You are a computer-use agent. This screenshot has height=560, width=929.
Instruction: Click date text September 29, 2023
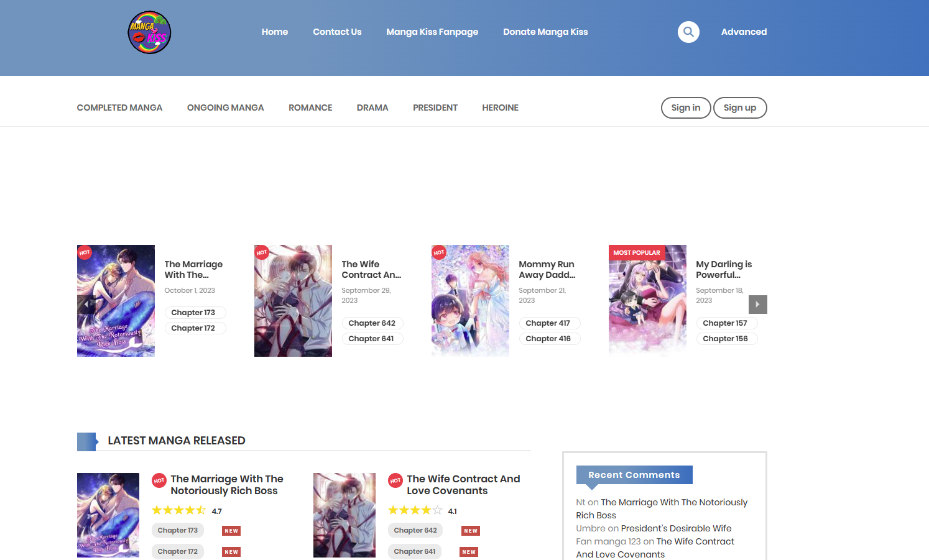coord(366,295)
